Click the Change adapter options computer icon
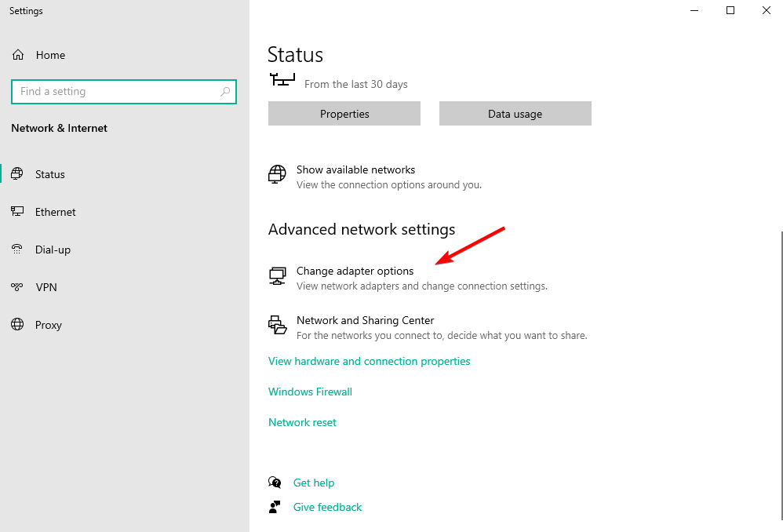 pyautogui.click(x=278, y=275)
